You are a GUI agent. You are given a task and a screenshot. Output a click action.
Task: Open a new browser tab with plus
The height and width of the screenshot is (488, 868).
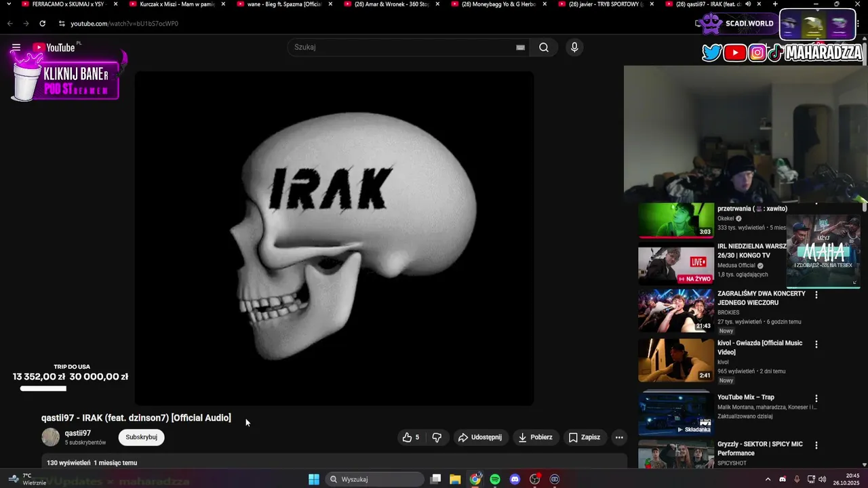click(775, 4)
